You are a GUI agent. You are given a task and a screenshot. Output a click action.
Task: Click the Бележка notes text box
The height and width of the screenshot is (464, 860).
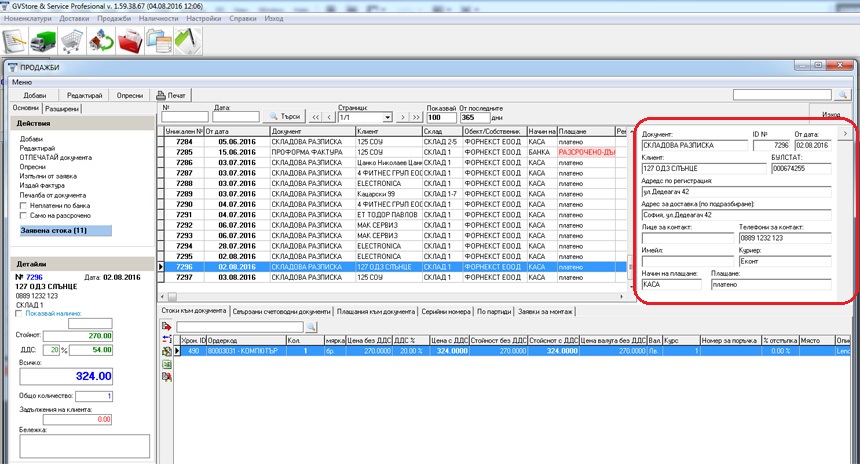[x=84, y=446]
